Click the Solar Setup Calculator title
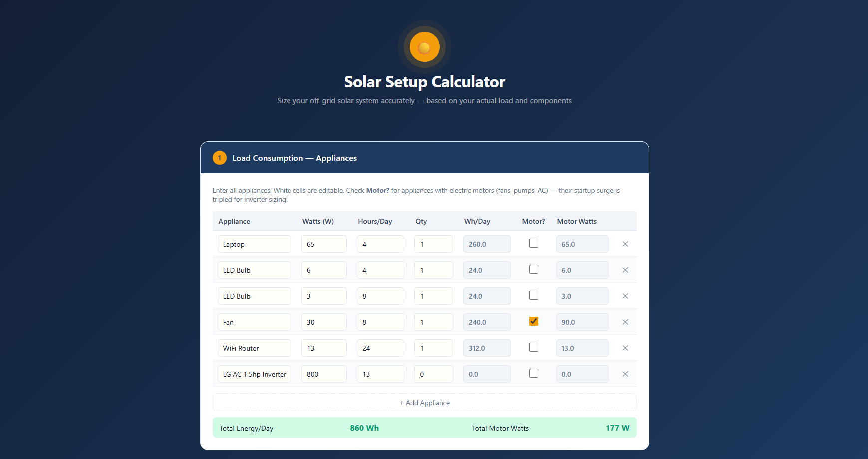 tap(425, 82)
